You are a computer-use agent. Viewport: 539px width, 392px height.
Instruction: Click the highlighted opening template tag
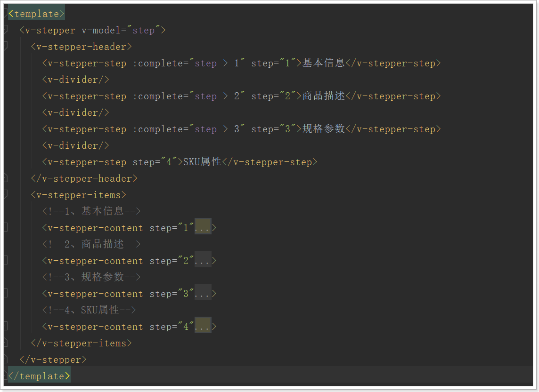click(36, 14)
